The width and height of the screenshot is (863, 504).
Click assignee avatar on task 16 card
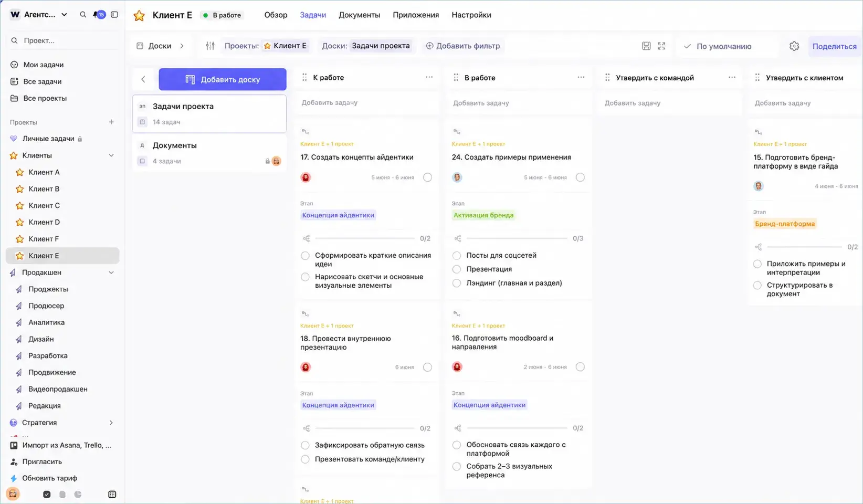tap(457, 367)
